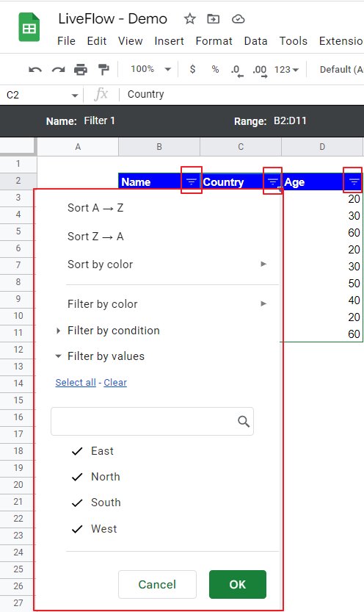The height and width of the screenshot is (612, 364).
Task: Click the search magnifier in values box
Action: pyautogui.click(x=244, y=421)
